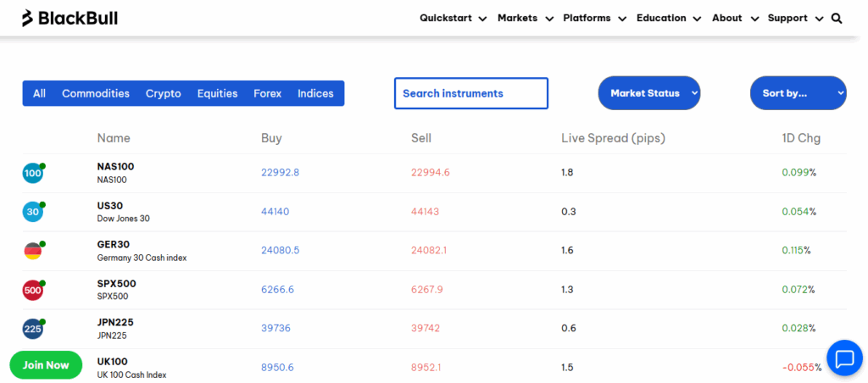Click the UK100 spread value 1.5
The width and height of the screenshot is (868, 383).
click(567, 368)
